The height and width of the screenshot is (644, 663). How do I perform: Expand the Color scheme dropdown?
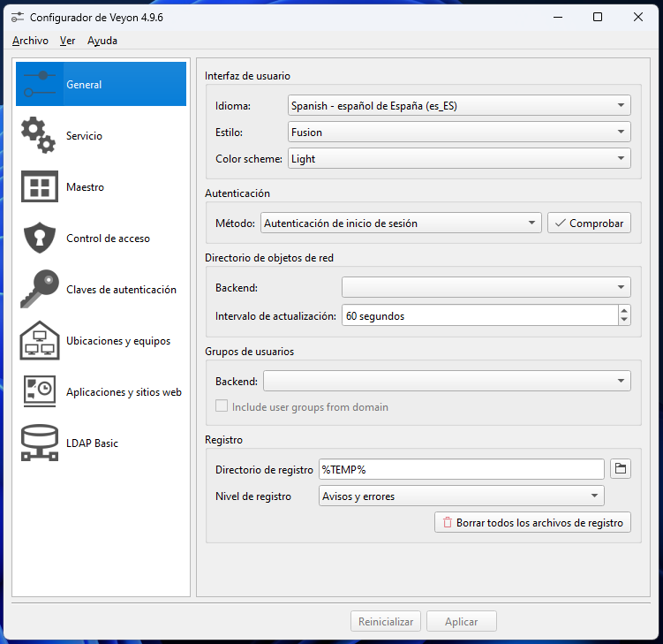(459, 159)
